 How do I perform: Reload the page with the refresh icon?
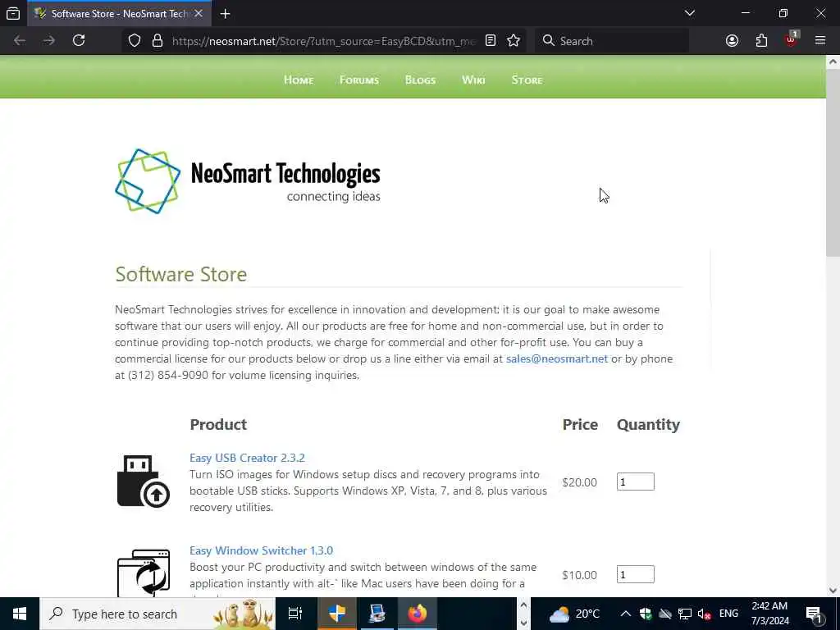point(79,41)
